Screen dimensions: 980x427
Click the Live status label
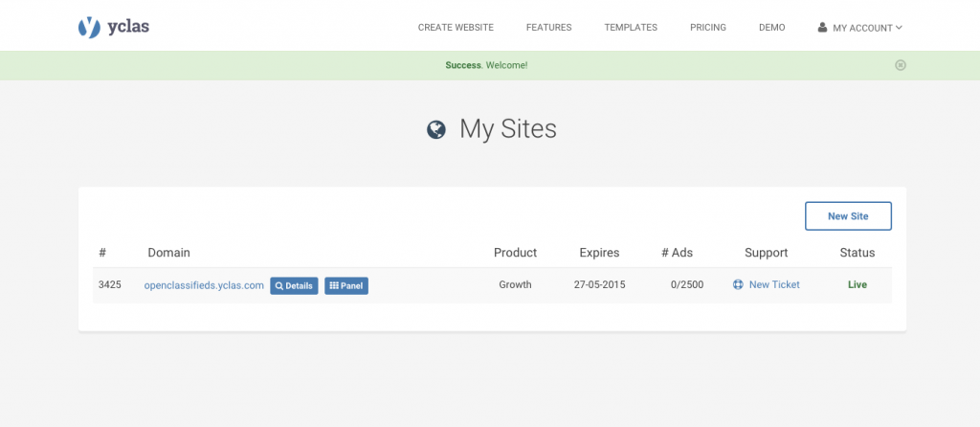click(857, 284)
